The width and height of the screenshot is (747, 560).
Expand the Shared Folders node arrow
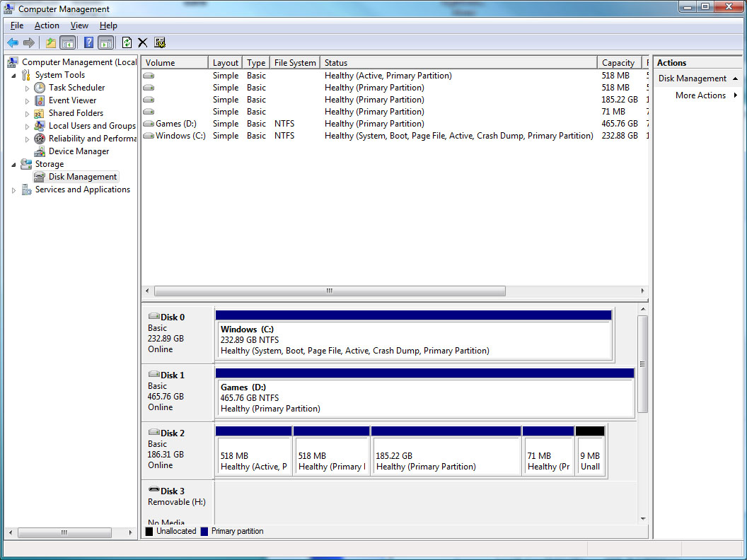tap(27, 114)
